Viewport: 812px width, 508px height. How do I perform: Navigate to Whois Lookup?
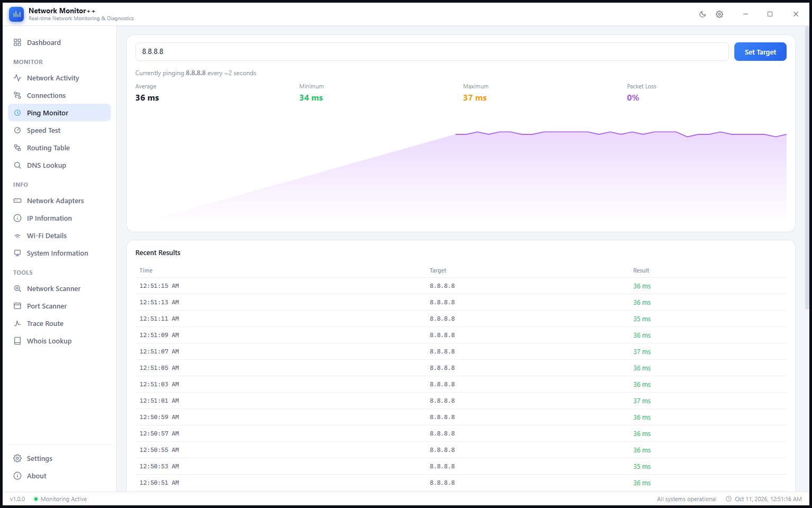pos(59,341)
